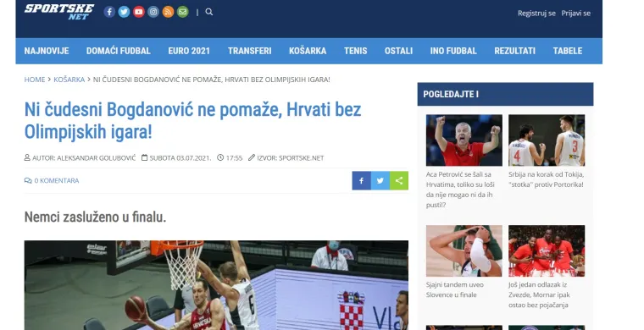Open the Rezultati page
The width and height of the screenshot is (644, 330).
tap(514, 51)
